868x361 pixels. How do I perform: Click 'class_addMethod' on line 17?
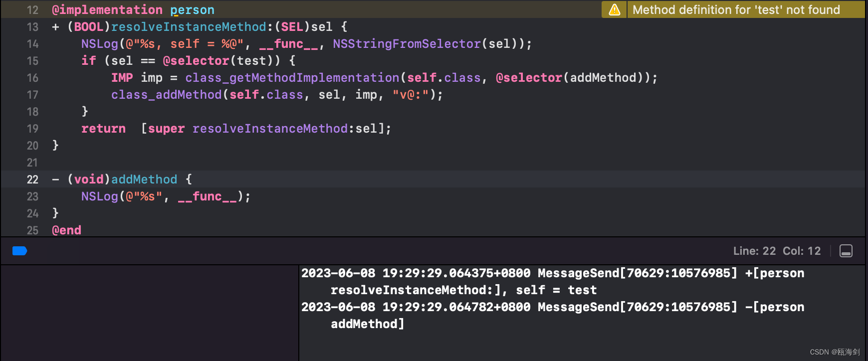(x=167, y=95)
